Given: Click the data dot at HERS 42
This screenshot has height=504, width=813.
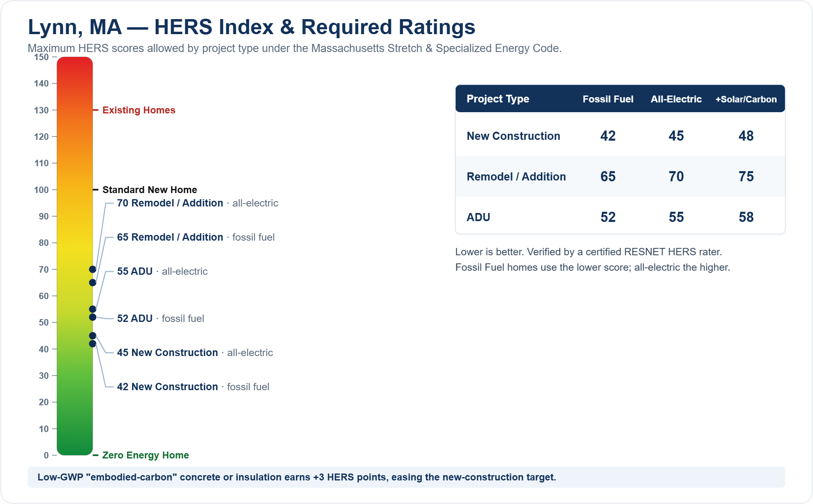Looking at the screenshot, I should click(93, 344).
